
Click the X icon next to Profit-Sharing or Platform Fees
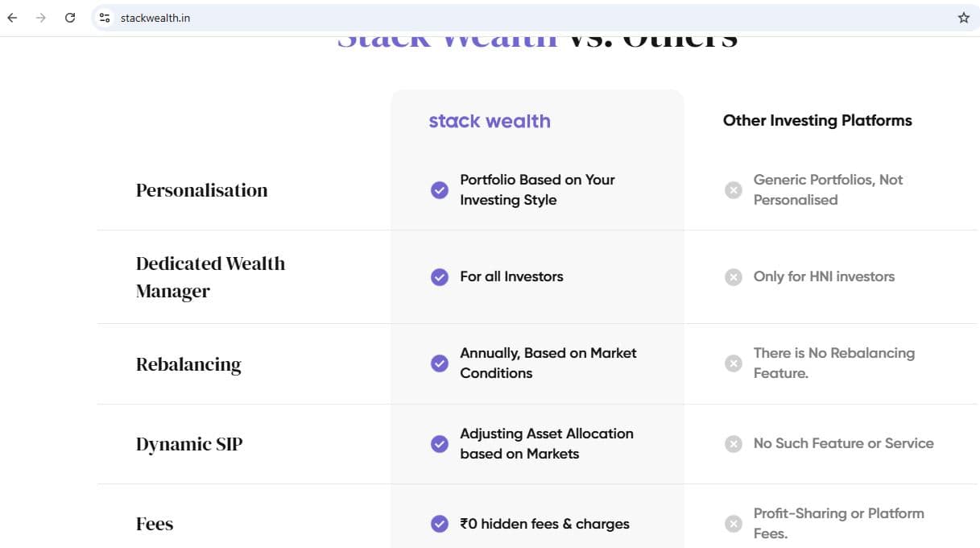pyautogui.click(x=734, y=523)
